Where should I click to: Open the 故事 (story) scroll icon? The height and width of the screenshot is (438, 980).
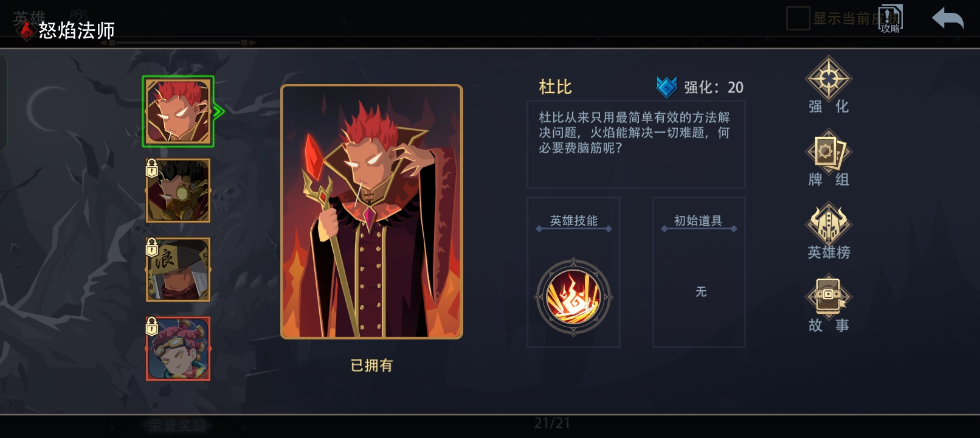[x=828, y=297]
